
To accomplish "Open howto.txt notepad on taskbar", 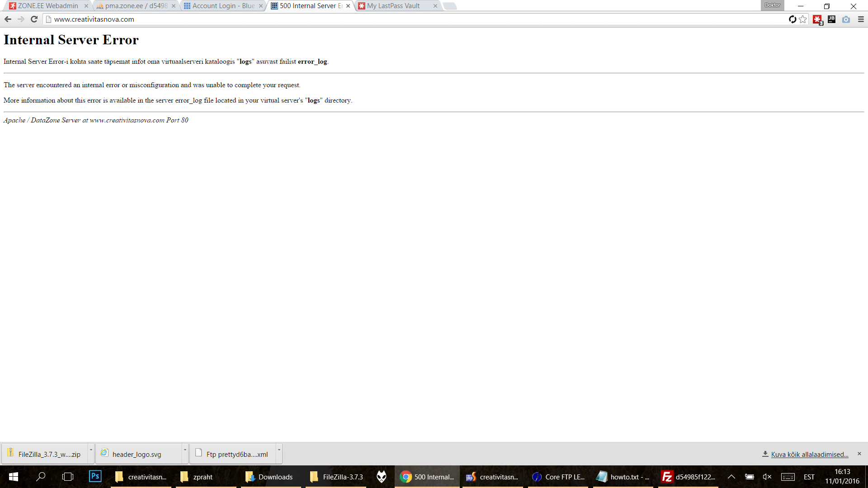I will point(623,477).
